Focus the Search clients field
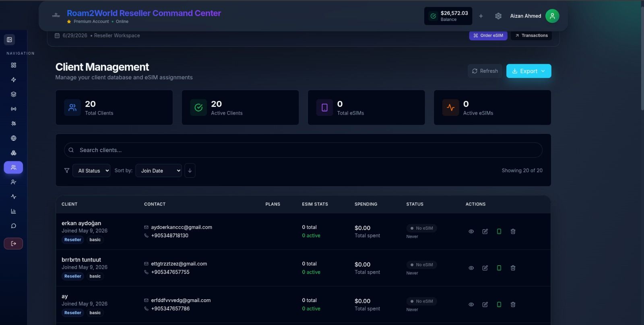The height and width of the screenshot is (325, 644). tap(303, 150)
